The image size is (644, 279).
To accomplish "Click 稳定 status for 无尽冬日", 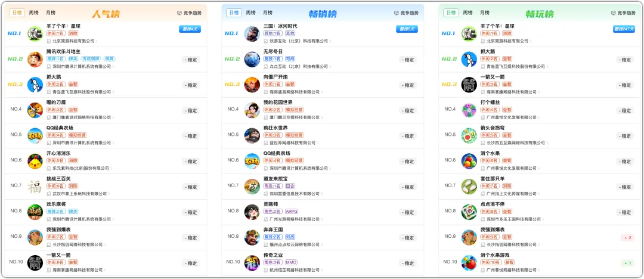I will click(x=408, y=60).
